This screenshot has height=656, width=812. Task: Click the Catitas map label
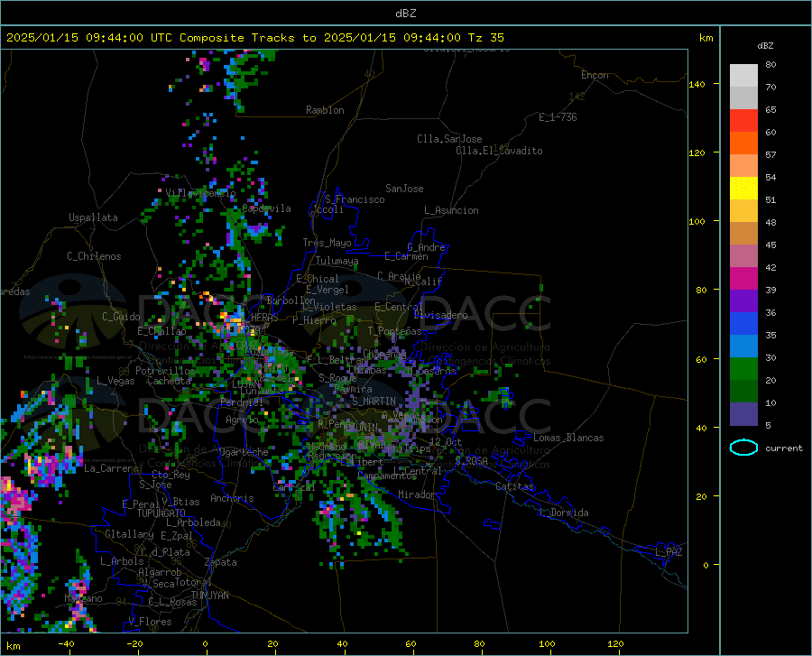pyautogui.click(x=515, y=486)
